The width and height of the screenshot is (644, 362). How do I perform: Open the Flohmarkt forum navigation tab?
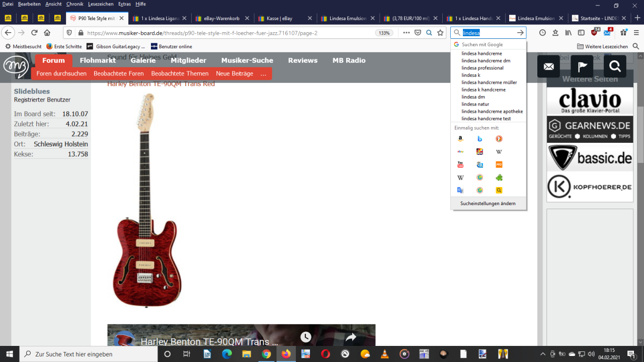(x=98, y=60)
